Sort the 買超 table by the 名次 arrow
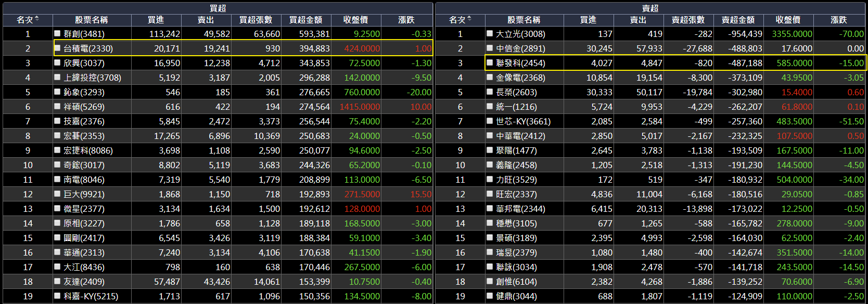868x304 pixels. pyautogui.click(x=37, y=19)
